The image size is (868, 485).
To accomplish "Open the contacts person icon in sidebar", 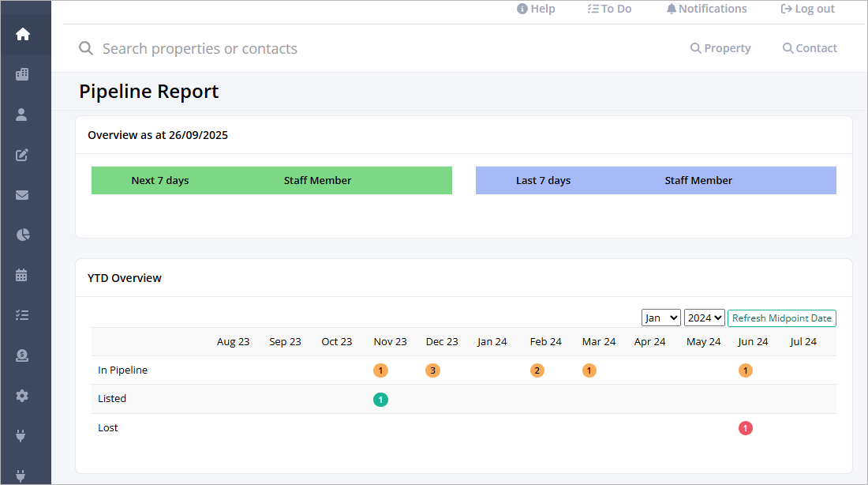I will click(x=21, y=115).
